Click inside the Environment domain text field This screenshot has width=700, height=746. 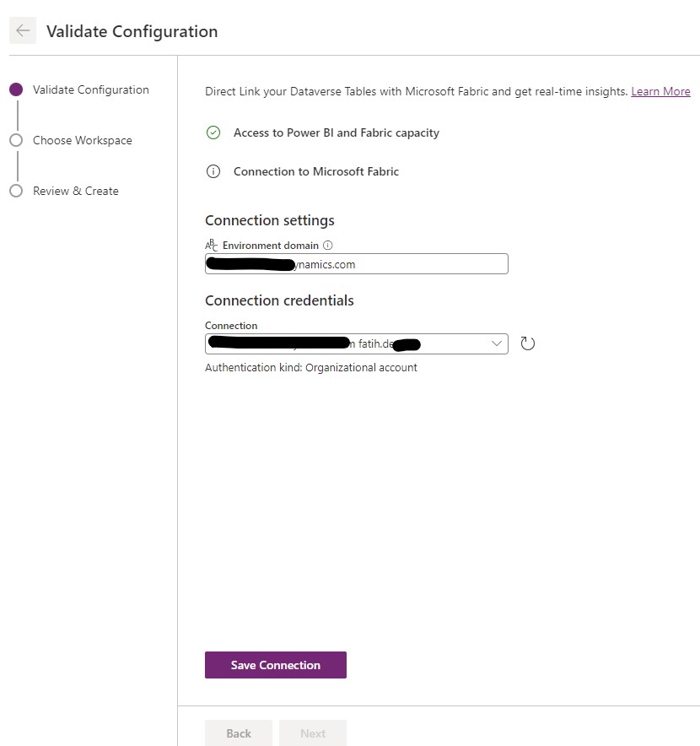[x=356, y=263]
